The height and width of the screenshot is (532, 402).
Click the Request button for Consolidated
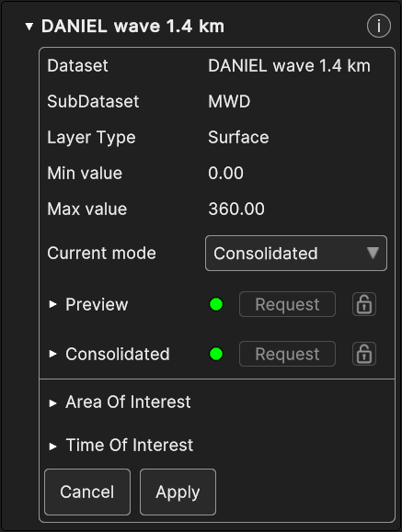pos(287,354)
